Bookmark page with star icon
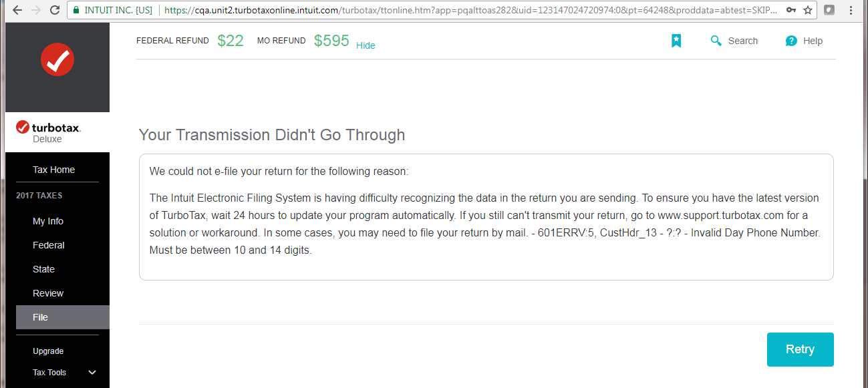 point(808,10)
